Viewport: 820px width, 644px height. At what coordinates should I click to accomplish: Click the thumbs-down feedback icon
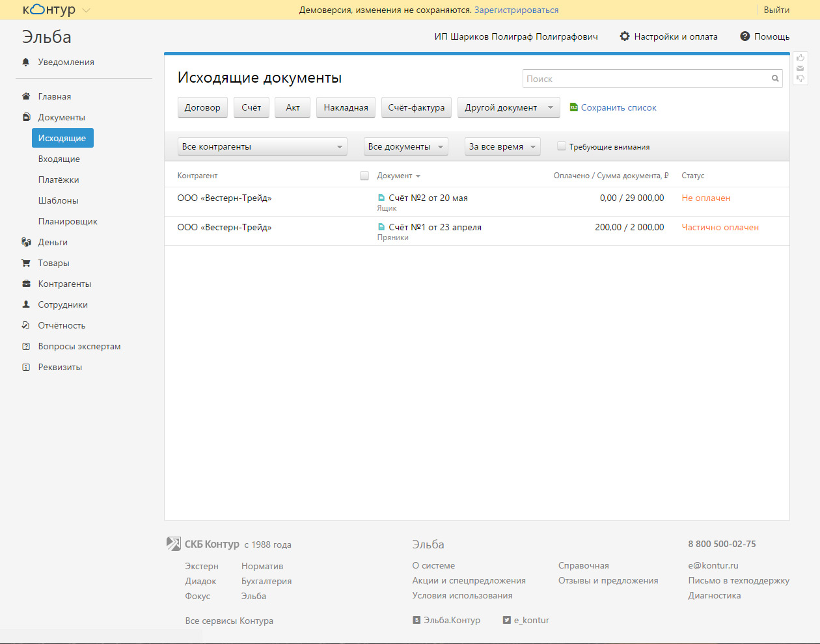point(800,79)
